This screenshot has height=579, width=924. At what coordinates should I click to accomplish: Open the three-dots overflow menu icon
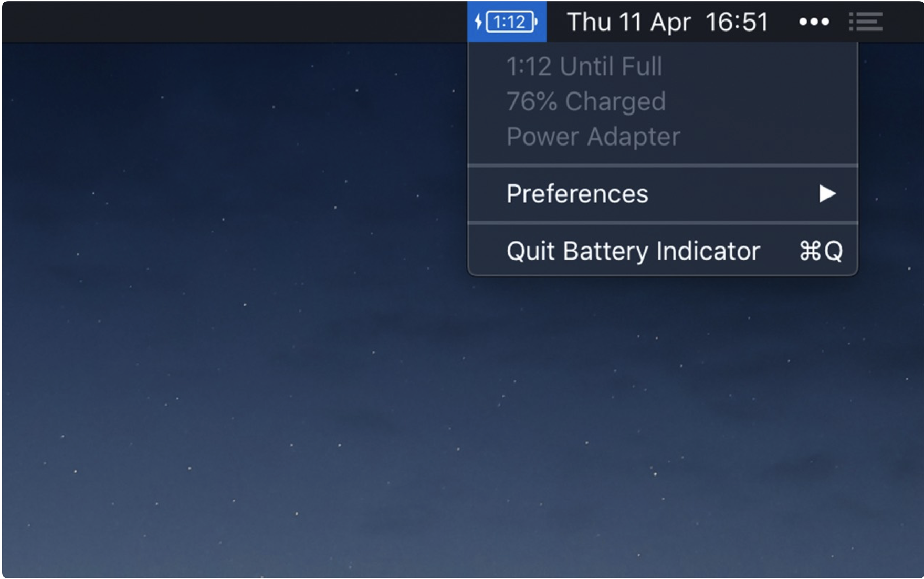(x=814, y=22)
